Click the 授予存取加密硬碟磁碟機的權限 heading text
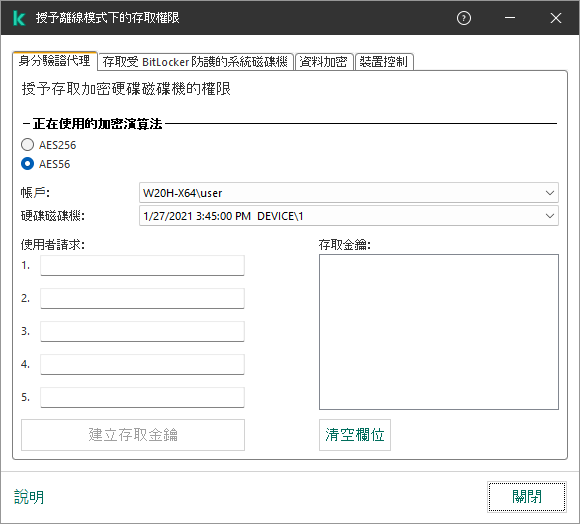The width and height of the screenshot is (580, 524). pyautogui.click(x=126, y=89)
